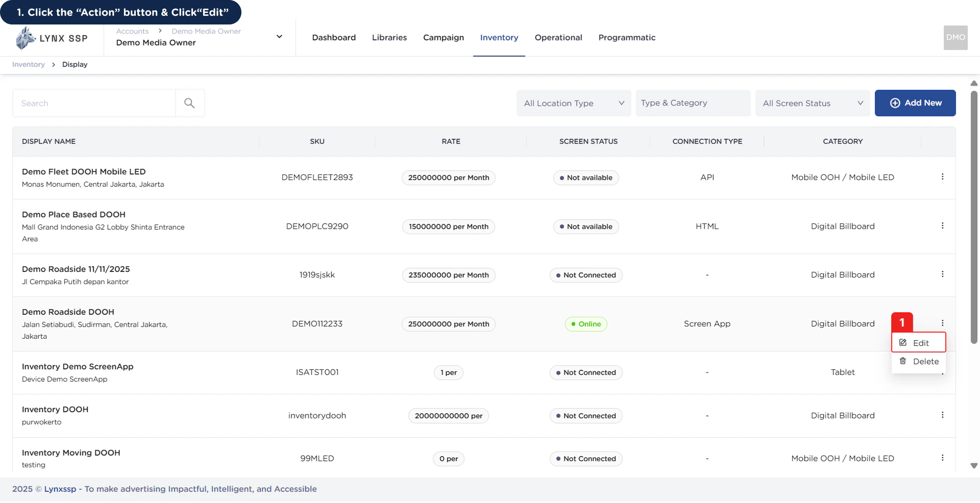This screenshot has width=980, height=503.
Task: Open actions menu for Demo Place Based DOOH
Action: coord(942,226)
